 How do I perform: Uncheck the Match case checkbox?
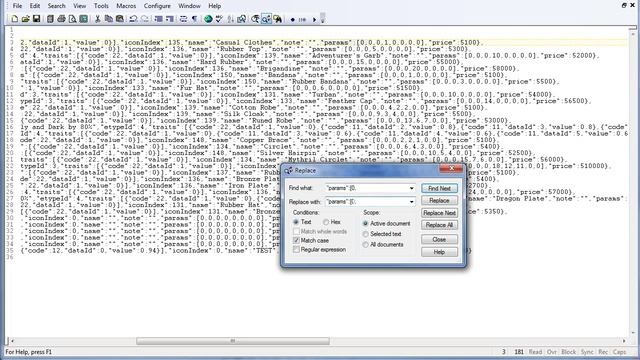pos(296,240)
